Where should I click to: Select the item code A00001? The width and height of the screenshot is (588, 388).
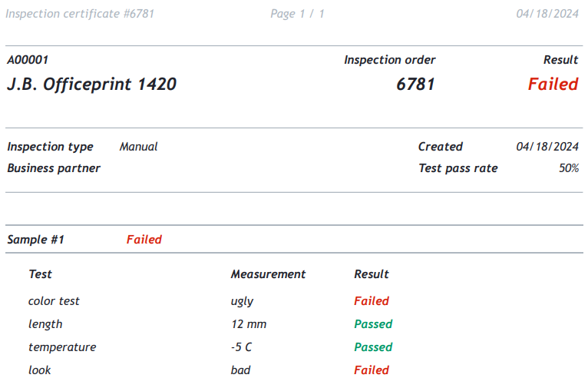(x=28, y=60)
